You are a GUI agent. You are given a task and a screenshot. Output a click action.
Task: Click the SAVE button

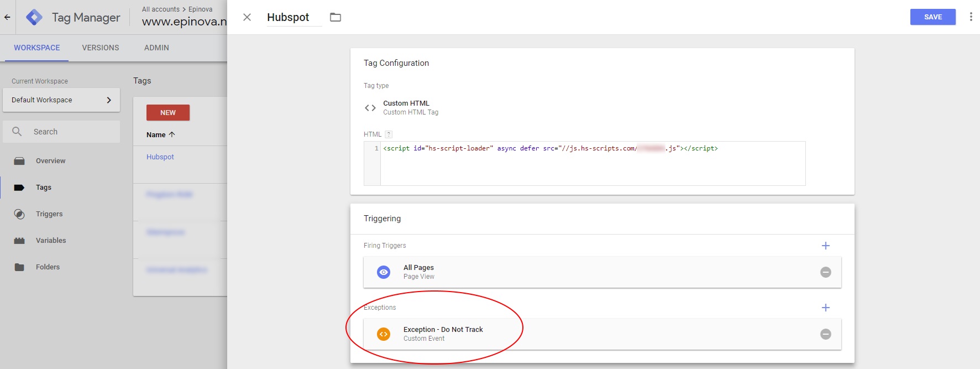point(933,17)
